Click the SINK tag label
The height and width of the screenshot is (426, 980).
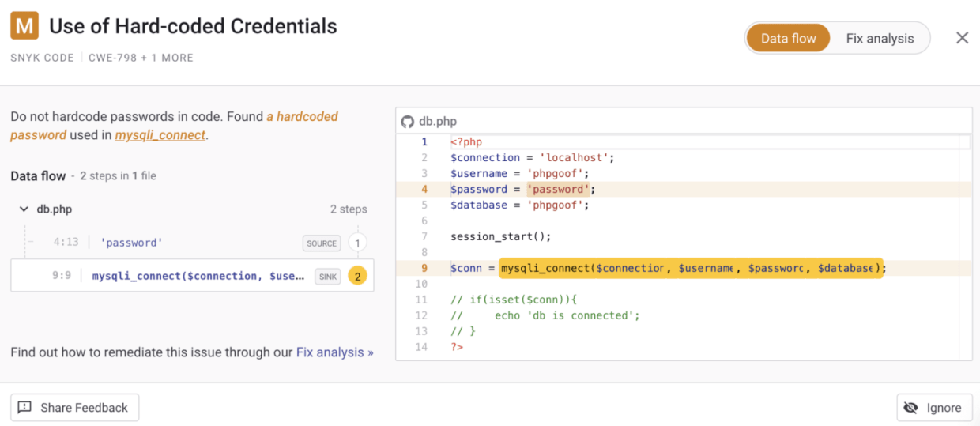[327, 276]
